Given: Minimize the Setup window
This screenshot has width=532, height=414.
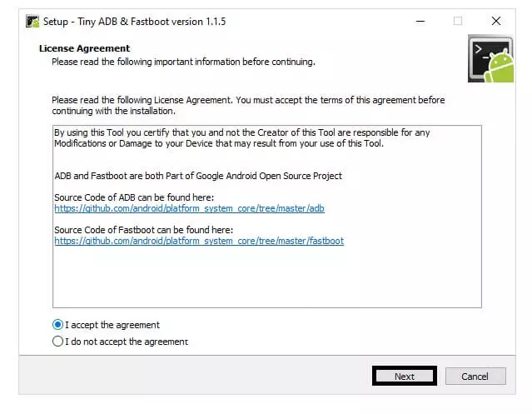Looking at the screenshot, I should (x=419, y=21).
